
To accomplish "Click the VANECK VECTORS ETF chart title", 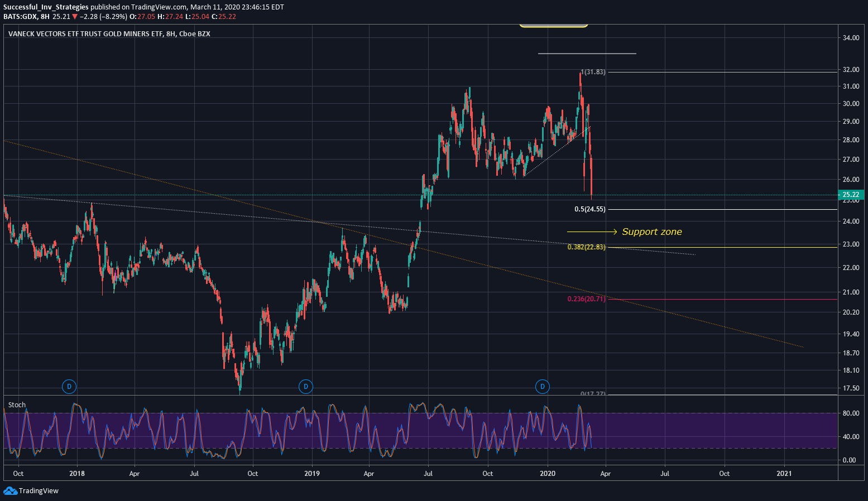I will [x=109, y=34].
